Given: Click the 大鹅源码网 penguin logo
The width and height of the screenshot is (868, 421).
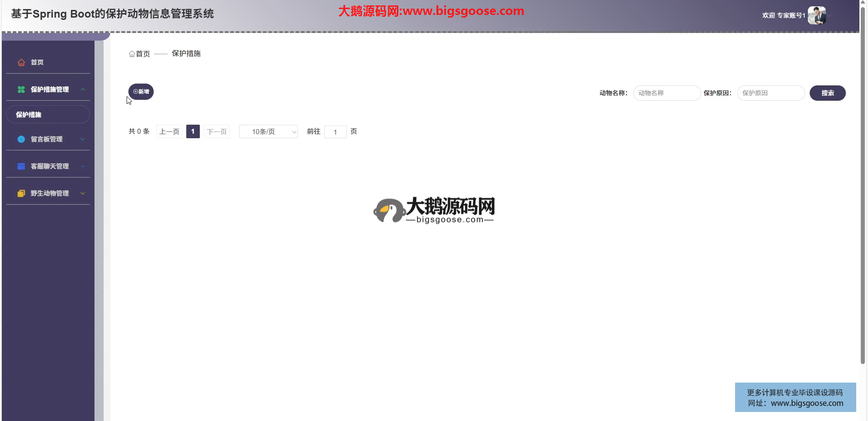Looking at the screenshot, I should click(388, 210).
